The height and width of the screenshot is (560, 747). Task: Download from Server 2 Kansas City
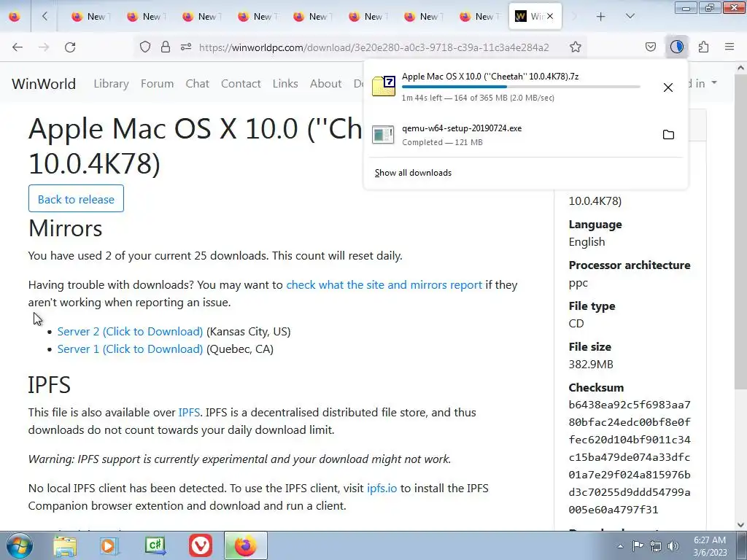pyautogui.click(x=130, y=332)
